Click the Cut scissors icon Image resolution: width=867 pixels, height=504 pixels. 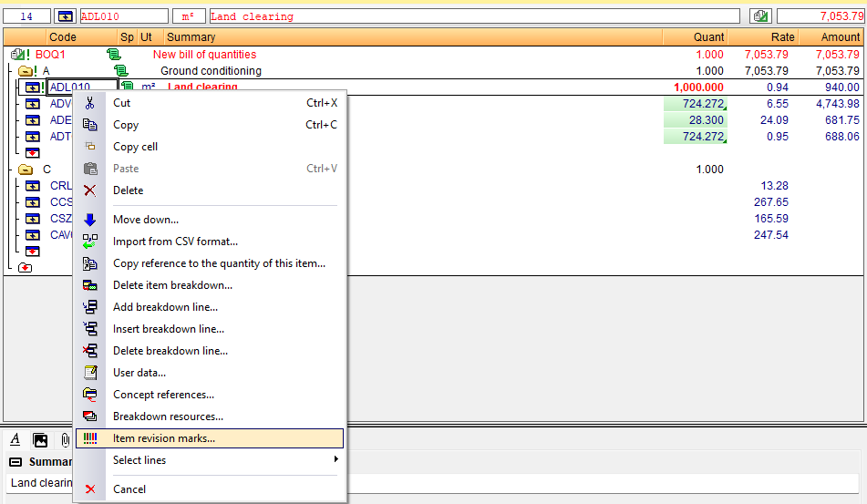89,103
